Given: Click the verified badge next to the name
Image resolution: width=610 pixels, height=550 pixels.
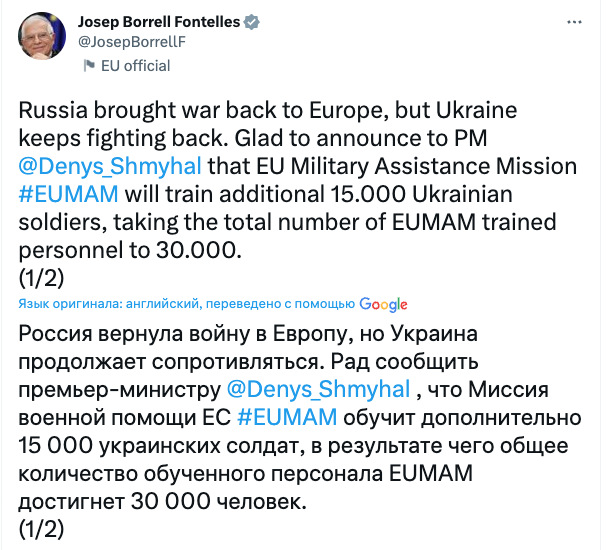Looking at the screenshot, I should 266,22.
